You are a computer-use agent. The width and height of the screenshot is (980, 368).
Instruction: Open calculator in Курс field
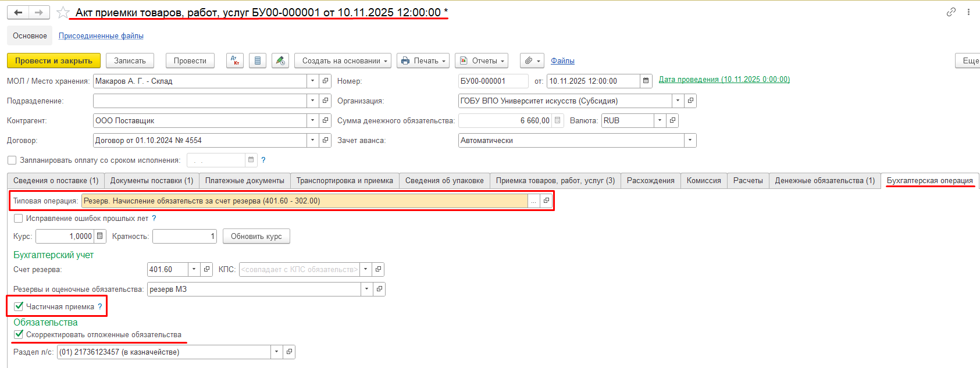[x=100, y=236]
